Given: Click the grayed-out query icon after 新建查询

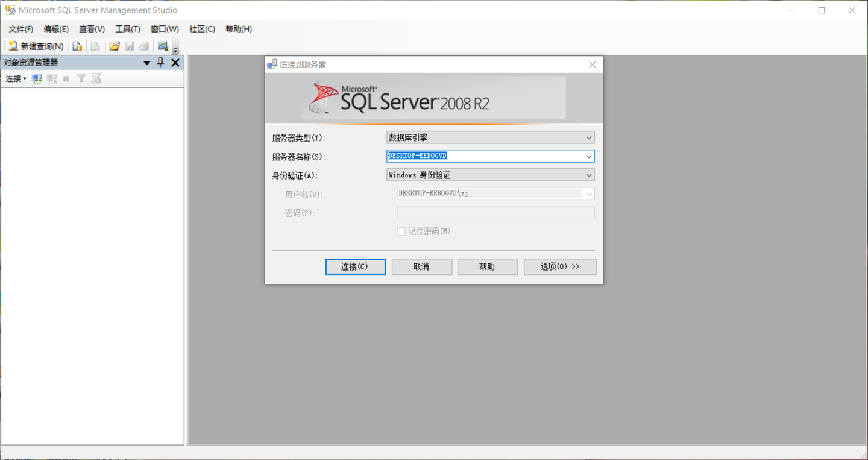Looking at the screenshot, I should (x=95, y=46).
